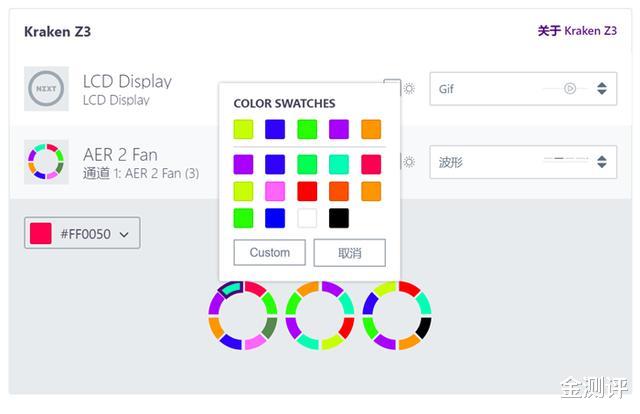This screenshot has height=414, width=640.
Task: Click the NZXT LCD Display device icon
Action: click(46, 89)
